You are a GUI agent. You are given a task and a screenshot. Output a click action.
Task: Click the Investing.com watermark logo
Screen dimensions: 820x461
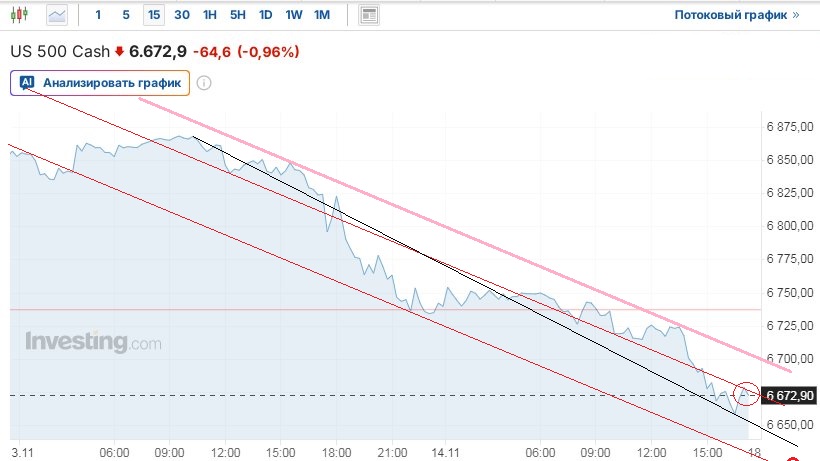point(92,342)
